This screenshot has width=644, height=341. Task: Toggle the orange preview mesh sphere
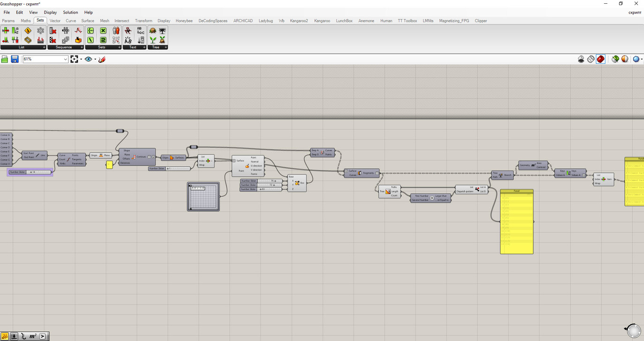pos(625,59)
